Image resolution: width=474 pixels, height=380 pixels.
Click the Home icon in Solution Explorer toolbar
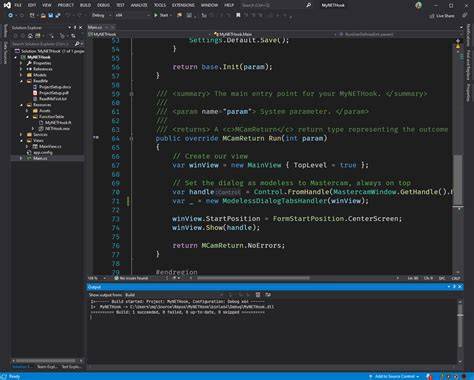pos(30,36)
